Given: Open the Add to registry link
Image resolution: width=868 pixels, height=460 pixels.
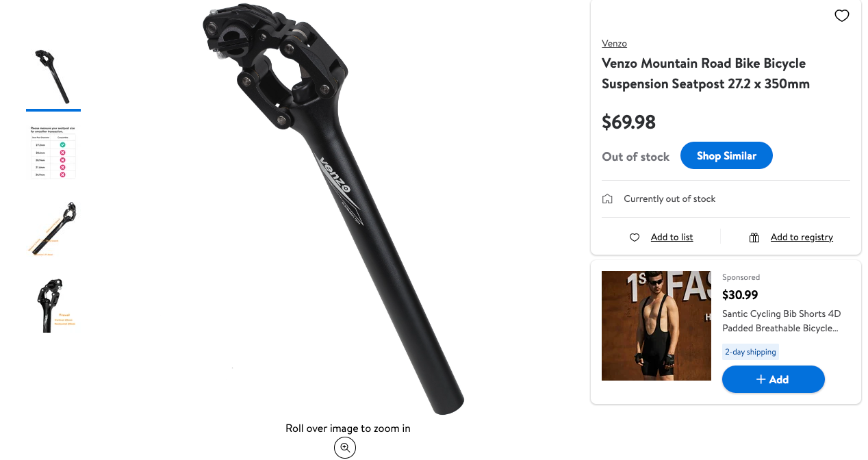Looking at the screenshot, I should [x=802, y=237].
